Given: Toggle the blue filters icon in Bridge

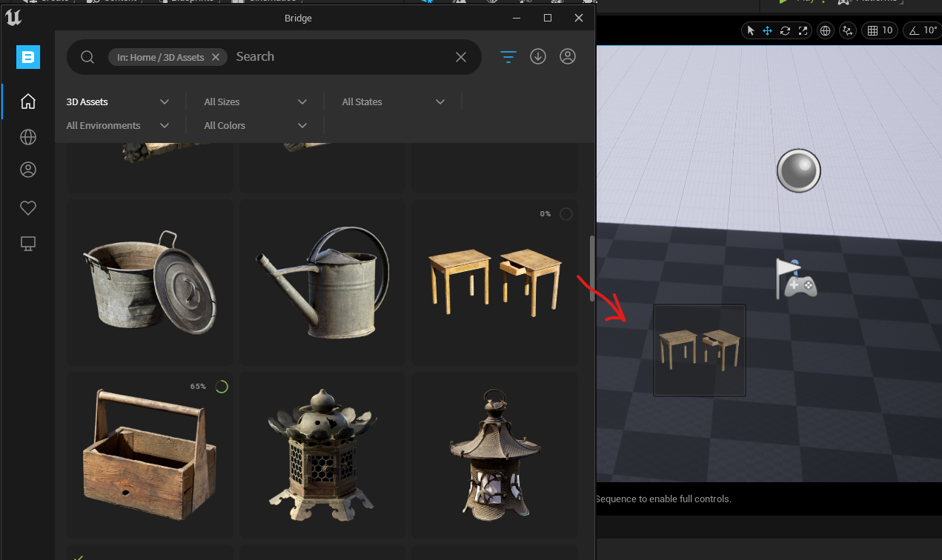Looking at the screenshot, I should coord(508,56).
